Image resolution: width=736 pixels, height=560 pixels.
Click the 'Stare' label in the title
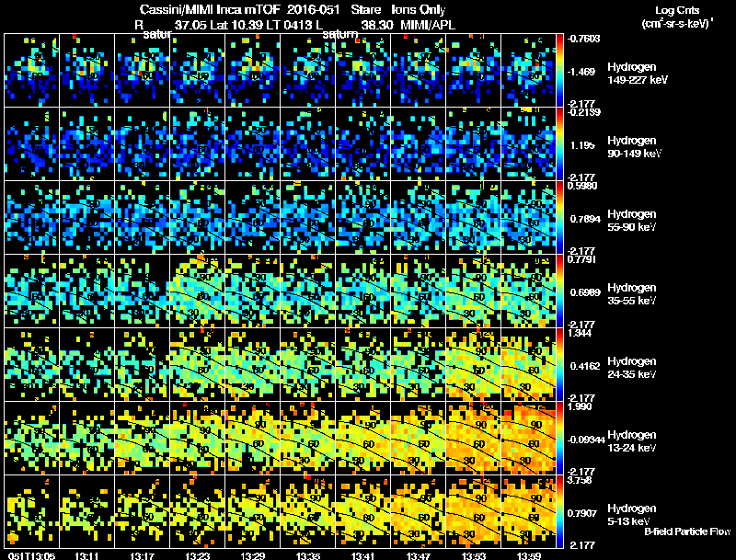tap(366, 9)
